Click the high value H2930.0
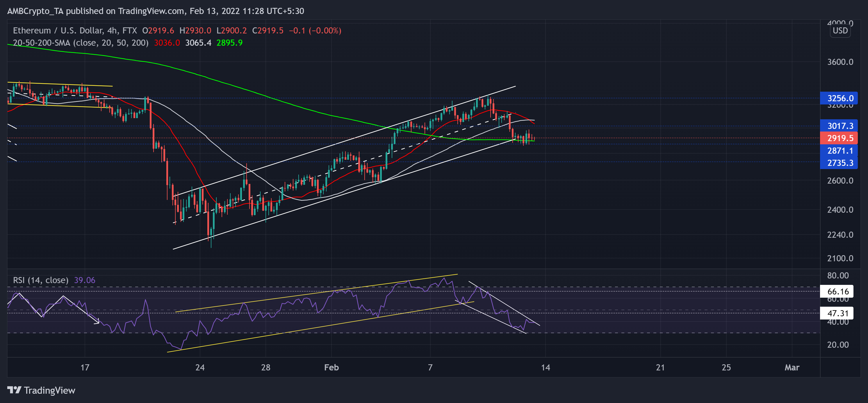This screenshot has height=403, width=868. tap(195, 31)
